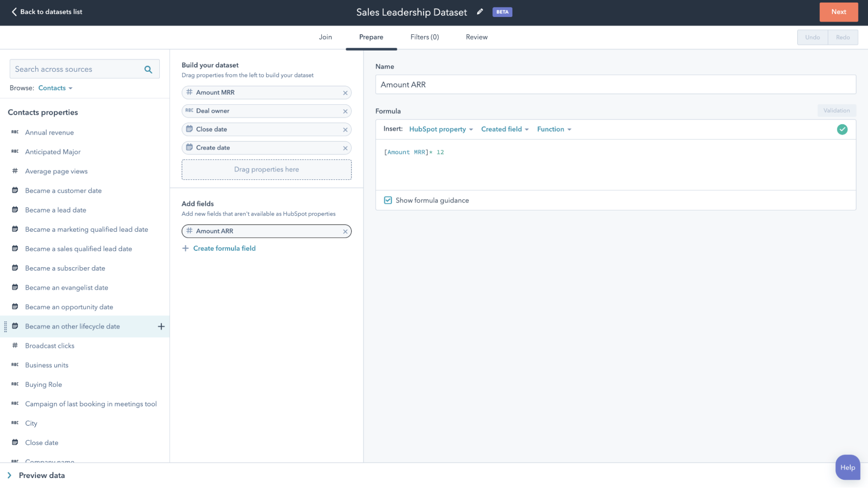Screen dimensions: 868x488
Task: Open the Function insert dropdown
Action: pos(554,129)
